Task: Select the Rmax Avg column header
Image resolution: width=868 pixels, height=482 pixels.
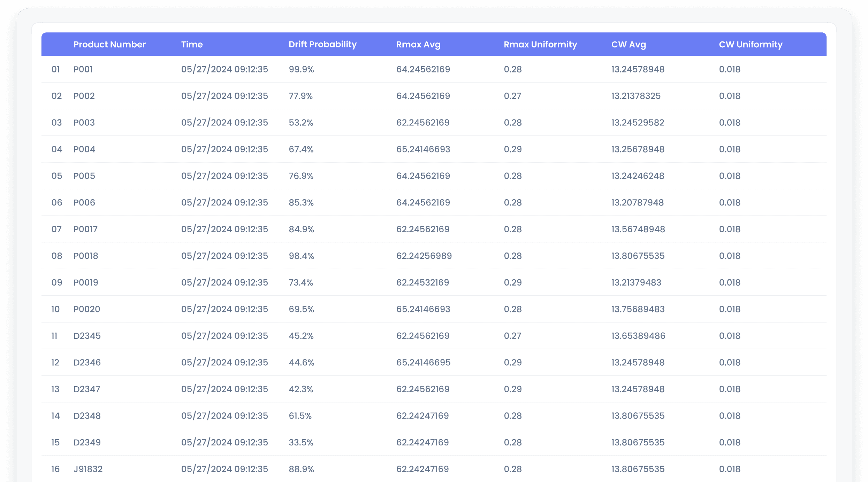Action: pyautogui.click(x=418, y=45)
